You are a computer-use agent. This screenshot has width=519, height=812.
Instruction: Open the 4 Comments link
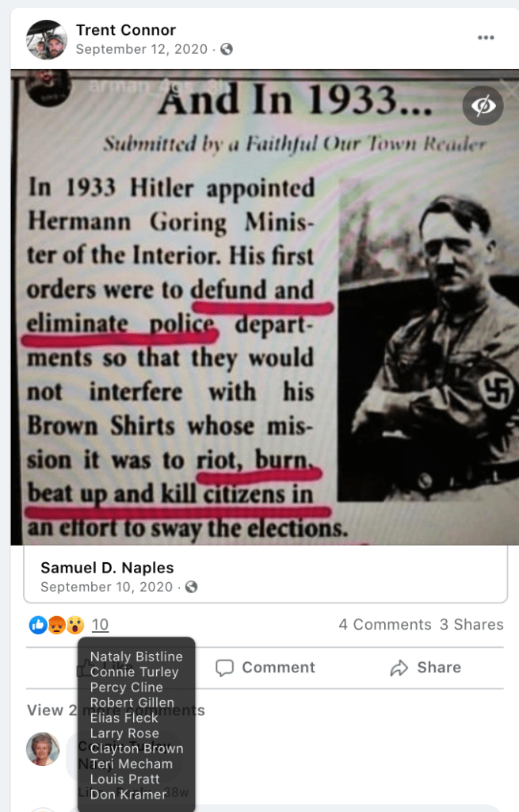[385, 625]
